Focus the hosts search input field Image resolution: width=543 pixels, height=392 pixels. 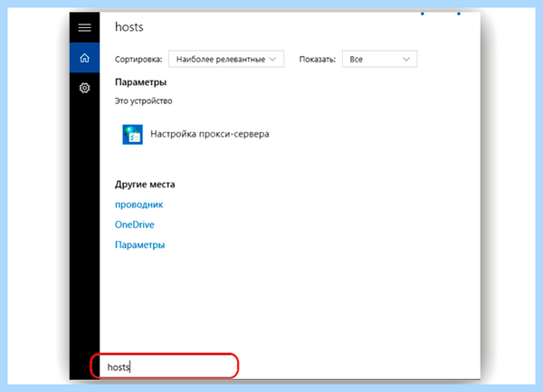164,366
